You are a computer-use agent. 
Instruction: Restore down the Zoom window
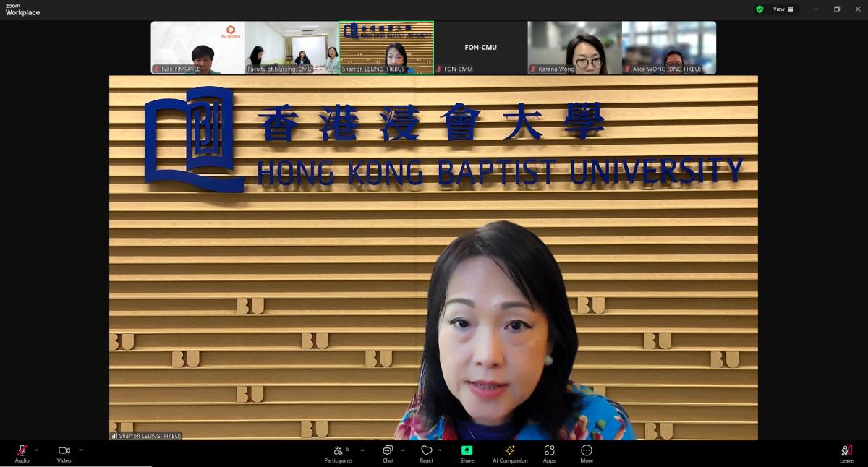point(837,9)
